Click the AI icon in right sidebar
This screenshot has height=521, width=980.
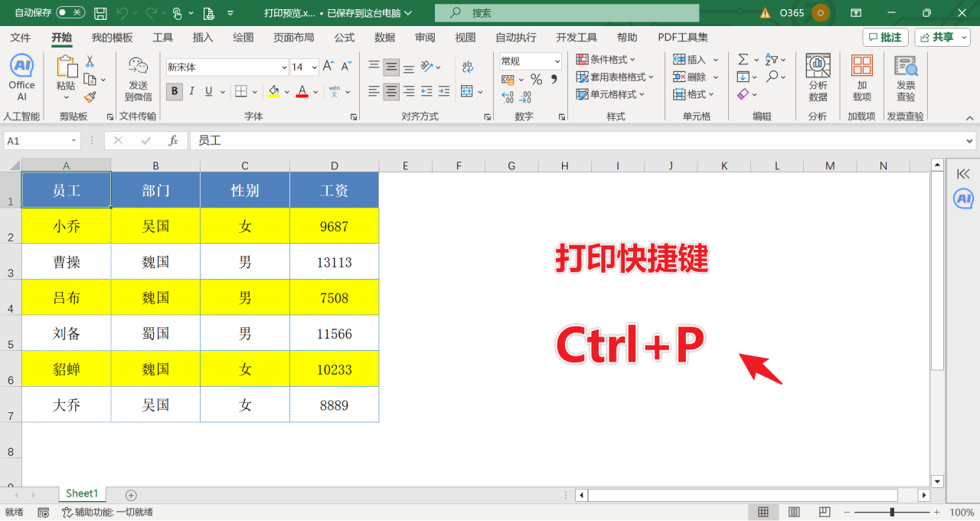(x=963, y=199)
